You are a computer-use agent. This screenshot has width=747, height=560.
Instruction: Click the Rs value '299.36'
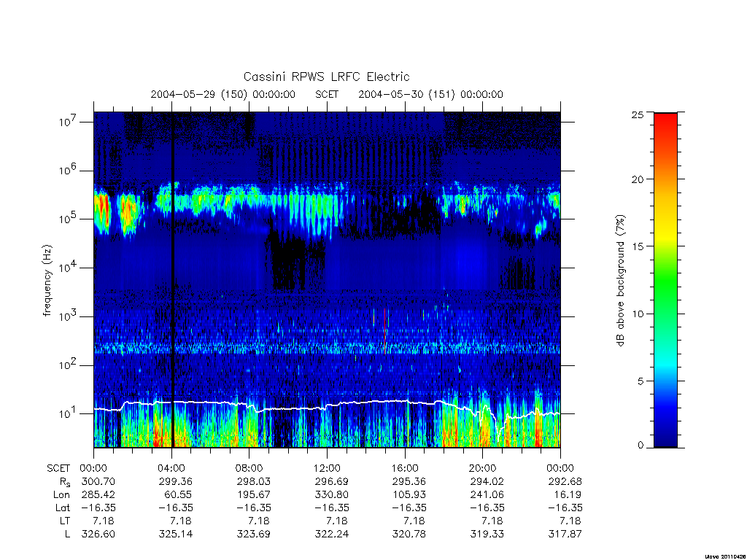tap(176, 481)
